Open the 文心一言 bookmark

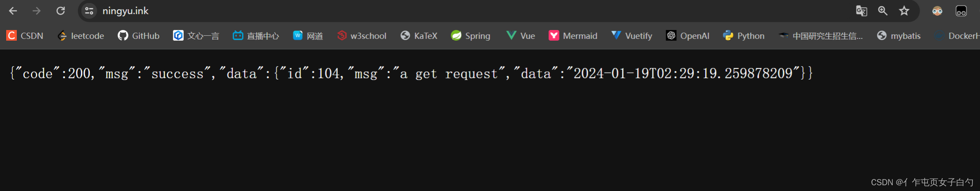196,36
